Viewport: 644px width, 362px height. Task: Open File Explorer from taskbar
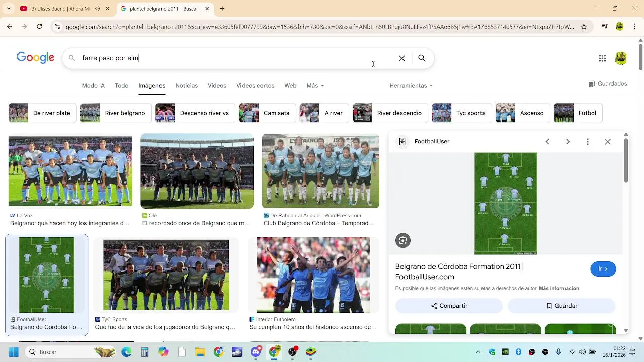[200, 352]
